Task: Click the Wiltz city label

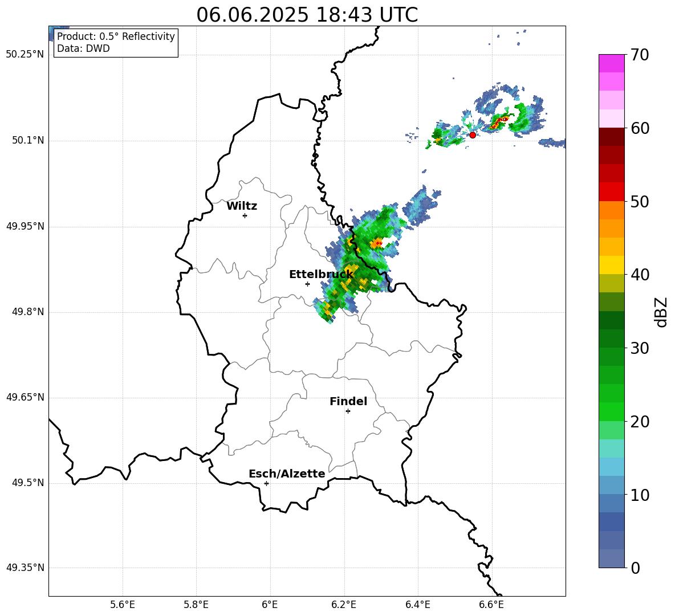Action: click(242, 206)
